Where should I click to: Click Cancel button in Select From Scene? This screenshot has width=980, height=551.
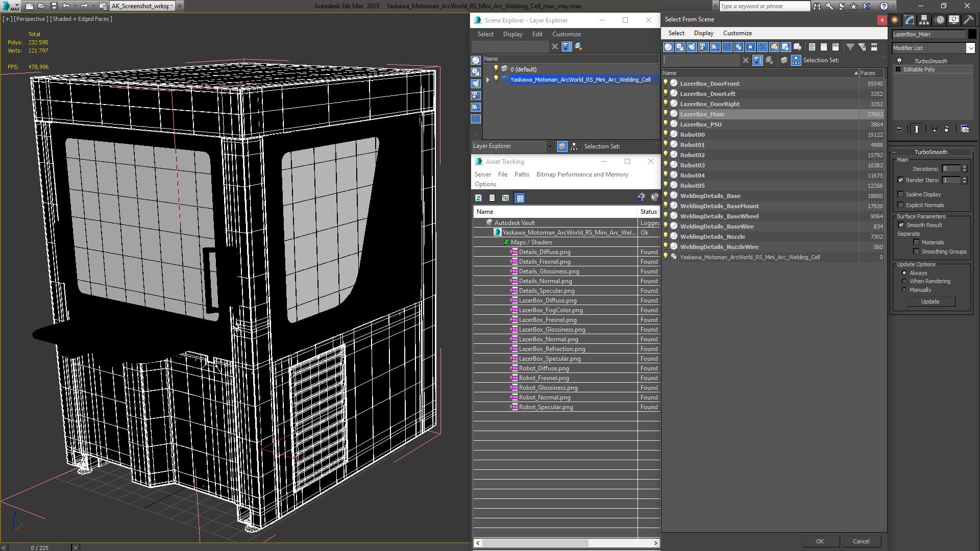(861, 541)
